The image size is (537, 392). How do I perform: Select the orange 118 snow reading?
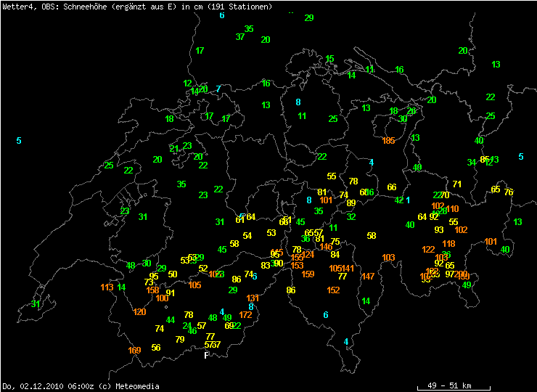(x=448, y=244)
